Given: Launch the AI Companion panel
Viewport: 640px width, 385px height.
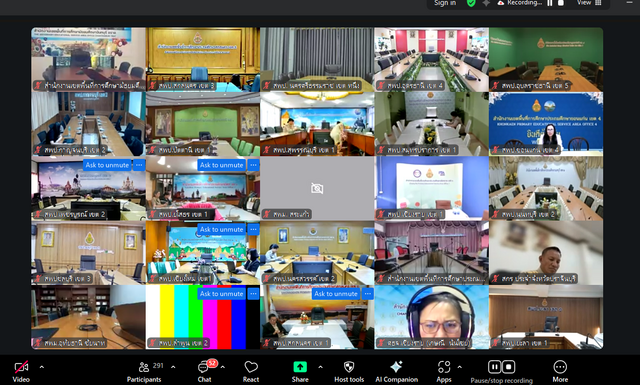Looking at the screenshot, I should click(396, 371).
